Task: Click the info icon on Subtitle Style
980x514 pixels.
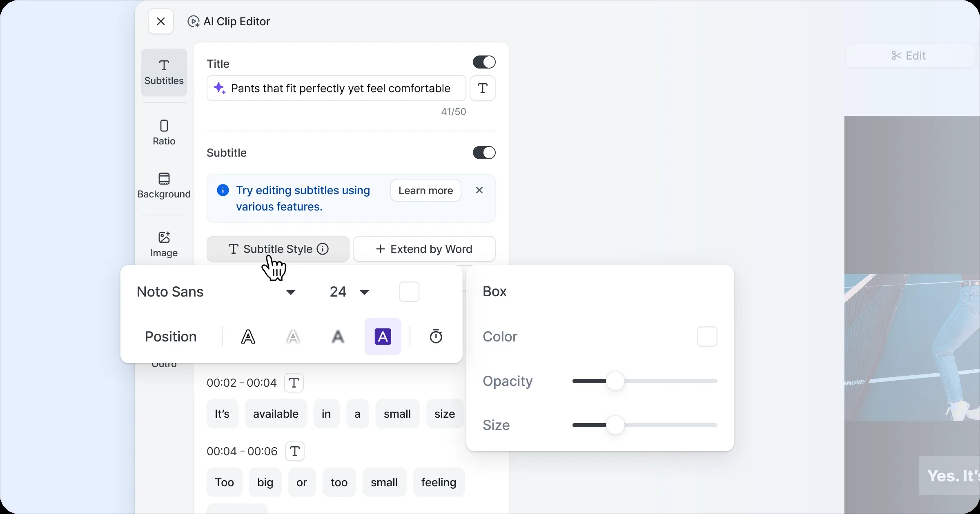Action: point(323,249)
